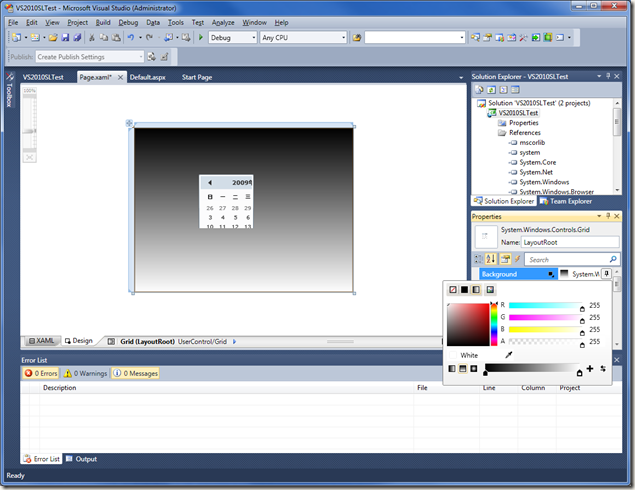Image resolution: width=635 pixels, height=490 pixels.
Task: Click the Publish Web icon by Publish Settings
Action: 151,57
